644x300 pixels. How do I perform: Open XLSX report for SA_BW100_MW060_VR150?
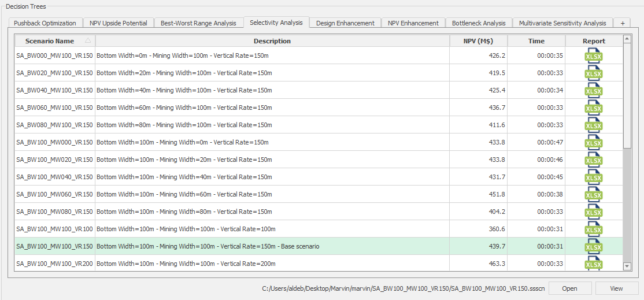point(594,194)
